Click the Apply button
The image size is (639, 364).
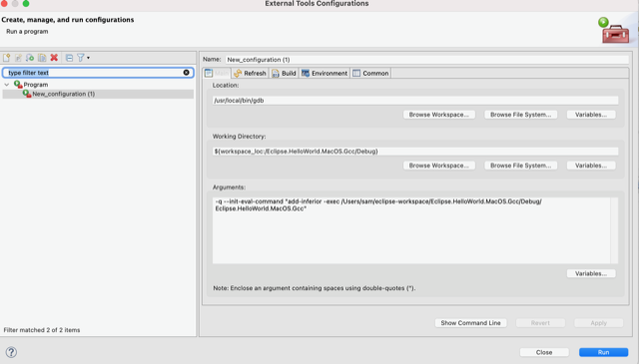pyautogui.click(x=599, y=323)
